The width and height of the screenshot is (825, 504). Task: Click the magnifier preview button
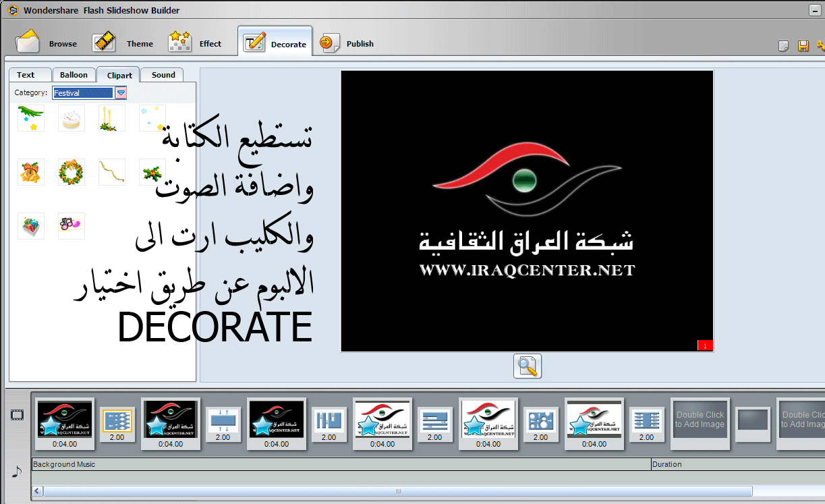tap(528, 366)
